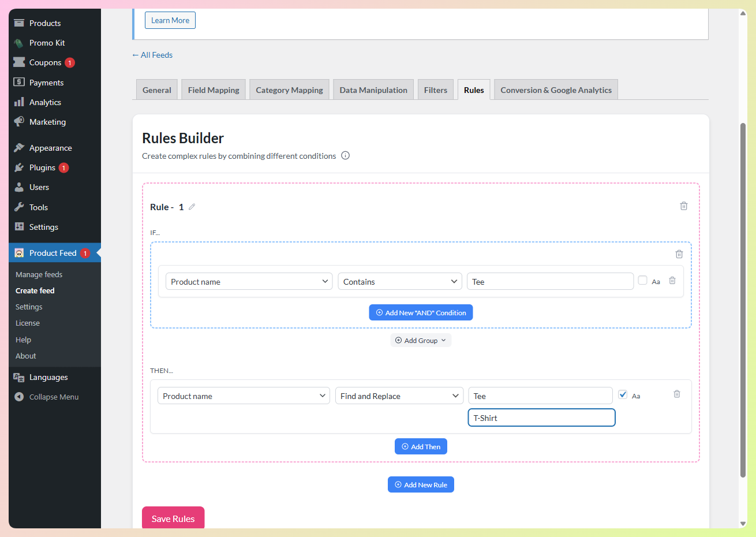This screenshot has width=756, height=537.
Task: Click the pencil icon to rename Rule 1
Action: (192, 207)
